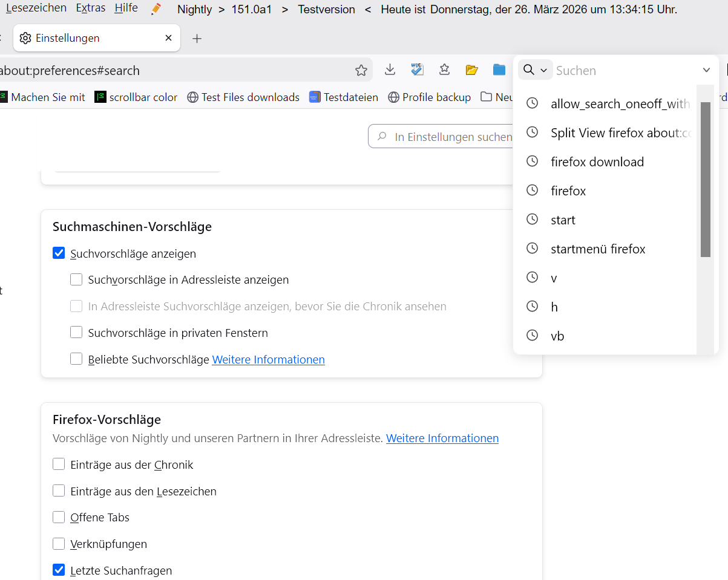728x580 pixels.
Task: Click the search suggestions list scrollbar
Action: pyautogui.click(x=705, y=179)
